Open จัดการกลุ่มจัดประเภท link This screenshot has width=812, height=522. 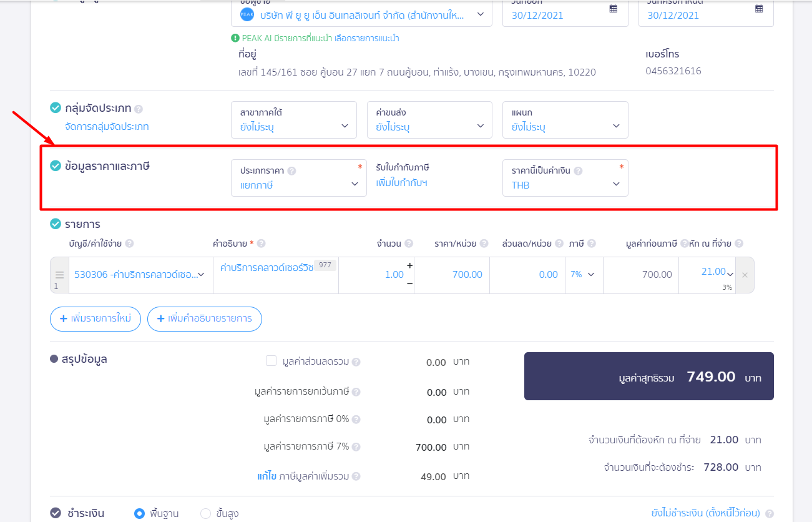click(107, 127)
